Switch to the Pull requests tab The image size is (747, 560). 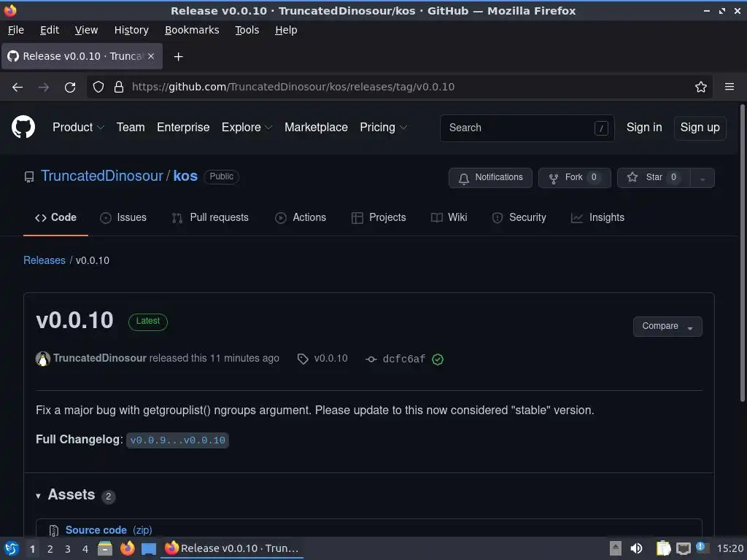pos(210,217)
